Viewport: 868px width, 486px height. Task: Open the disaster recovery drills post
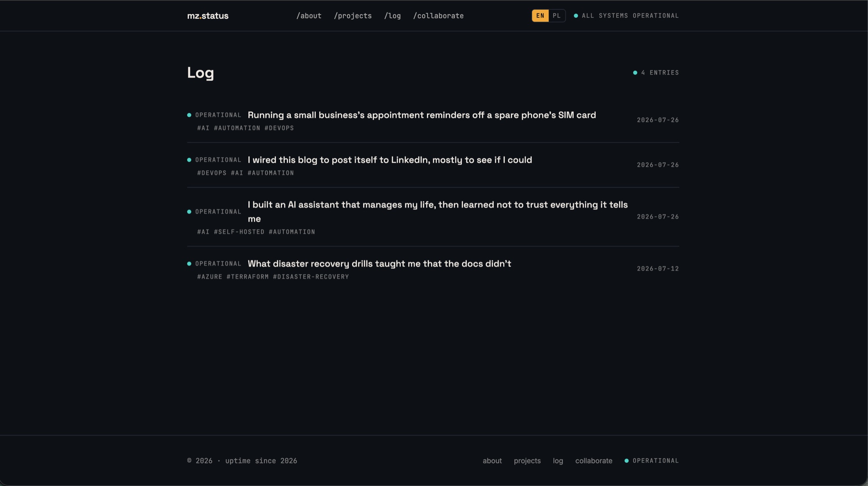click(x=379, y=263)
